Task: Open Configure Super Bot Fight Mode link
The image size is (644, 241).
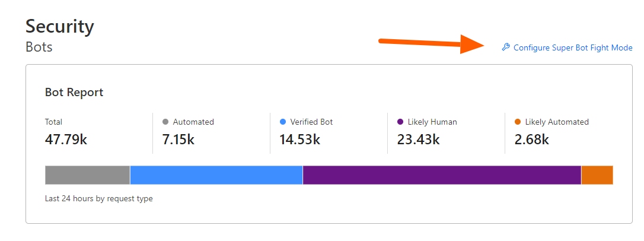Action: (573, 48)
